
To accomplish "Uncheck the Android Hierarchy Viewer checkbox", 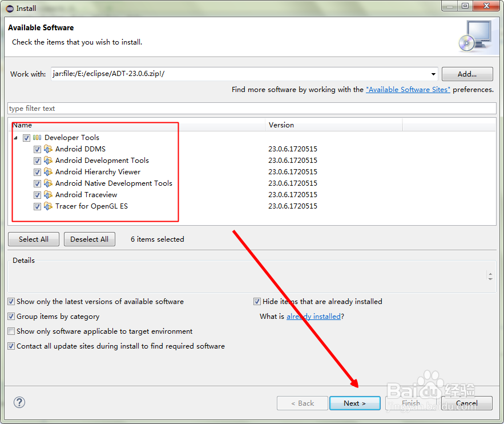I will [x=37, y=172].
